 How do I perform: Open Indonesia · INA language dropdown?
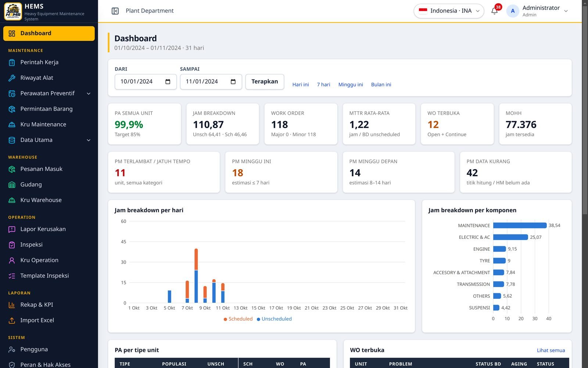click(449, 11)
